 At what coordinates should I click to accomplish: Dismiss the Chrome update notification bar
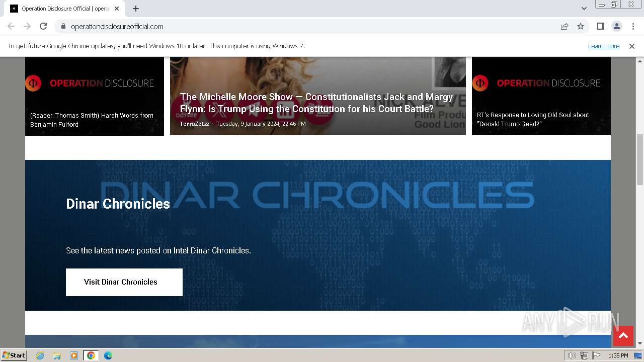[632, 46]
